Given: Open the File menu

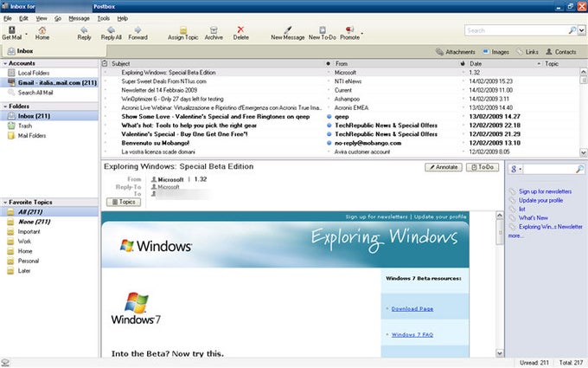Looking at the screenshot, I should point(8,18).
